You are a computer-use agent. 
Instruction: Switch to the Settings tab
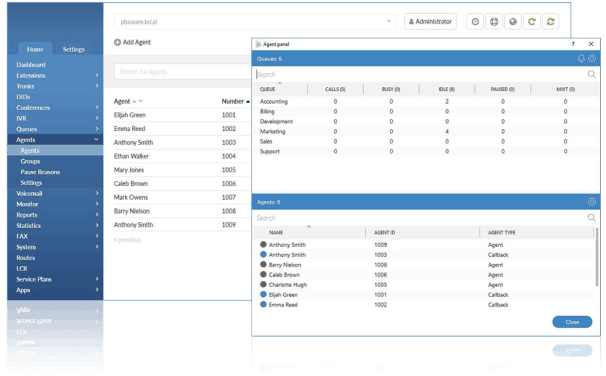pos(73,49)
